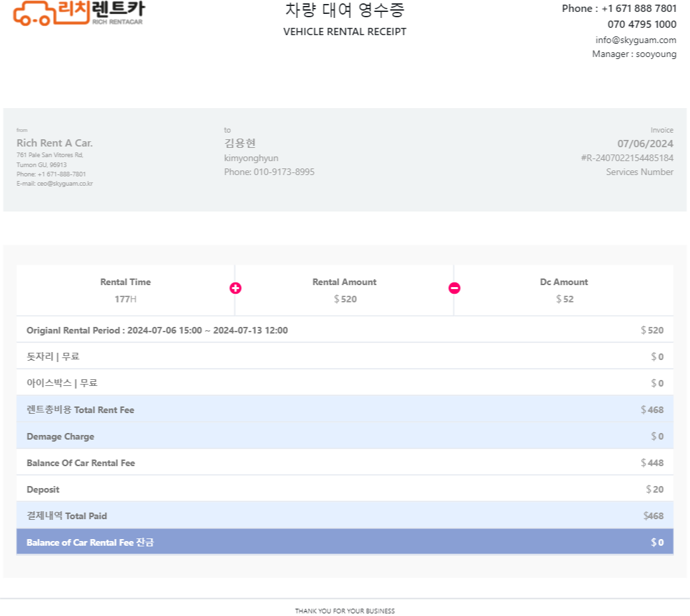The width and height of the screenshot is (690, 616).
Task: Click the invoice date 07/06/2024
Action: [x=645, y=143]
